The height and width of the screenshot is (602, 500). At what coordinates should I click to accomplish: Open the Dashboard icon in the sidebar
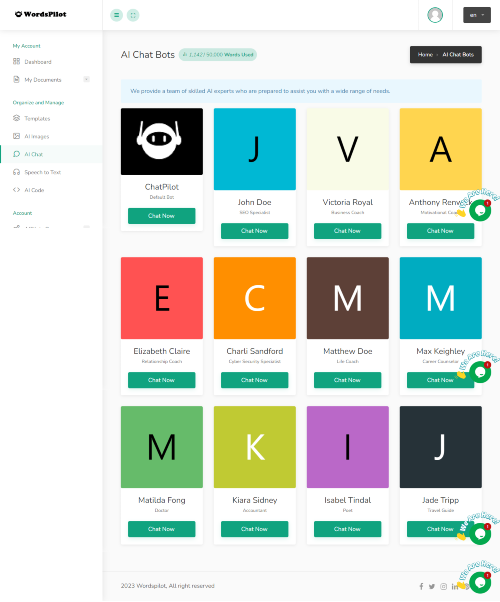click(x=17, y=61)
